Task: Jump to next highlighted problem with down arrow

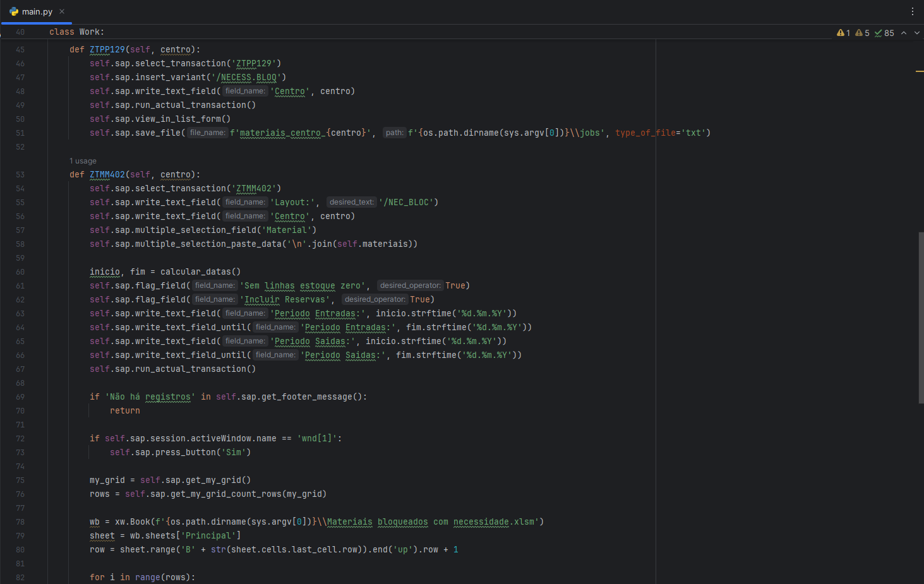Action: click(x=917, y=33)
